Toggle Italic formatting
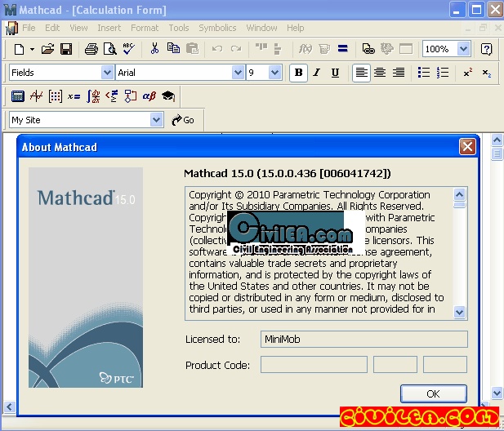Image resolution: width=504 pixels, height=431 pixels. click(317, 73)
